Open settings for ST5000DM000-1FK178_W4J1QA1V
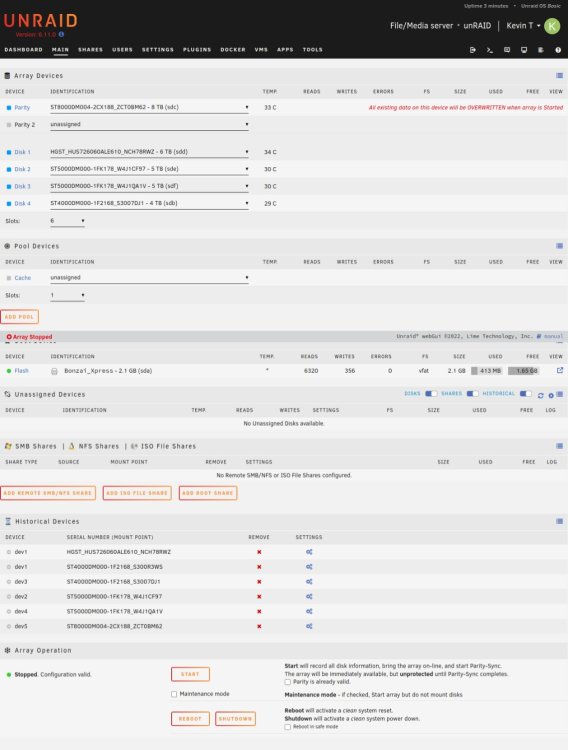Viewport: 568px width, 750px height. pyautogui.click(x=309, y=611)
